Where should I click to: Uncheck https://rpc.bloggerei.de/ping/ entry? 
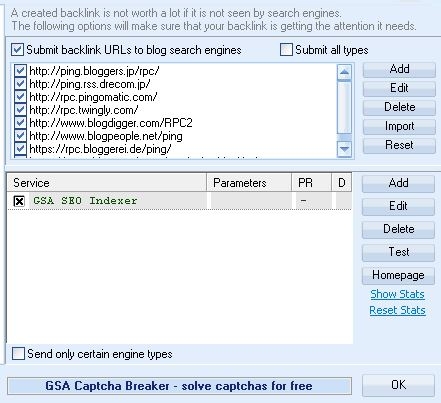point(20,149)
